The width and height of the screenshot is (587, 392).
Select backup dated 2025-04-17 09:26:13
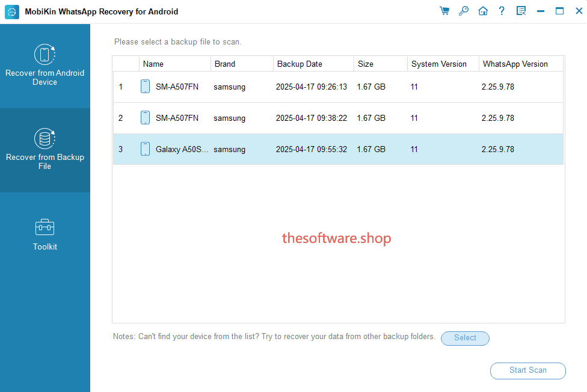click(x=338, y=87)
